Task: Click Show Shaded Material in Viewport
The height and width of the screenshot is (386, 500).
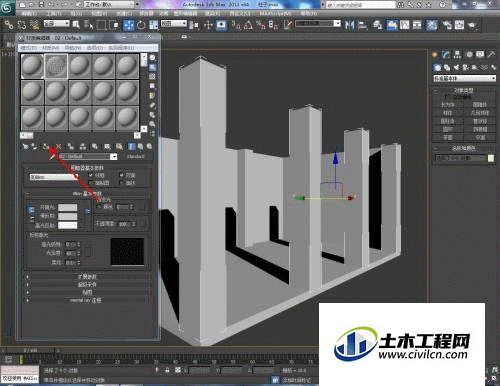Action: 119,146
